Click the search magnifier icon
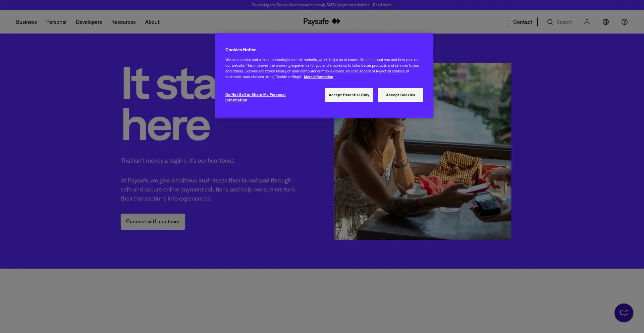Viewport: 644px width, 333px height. coord(550,22)
